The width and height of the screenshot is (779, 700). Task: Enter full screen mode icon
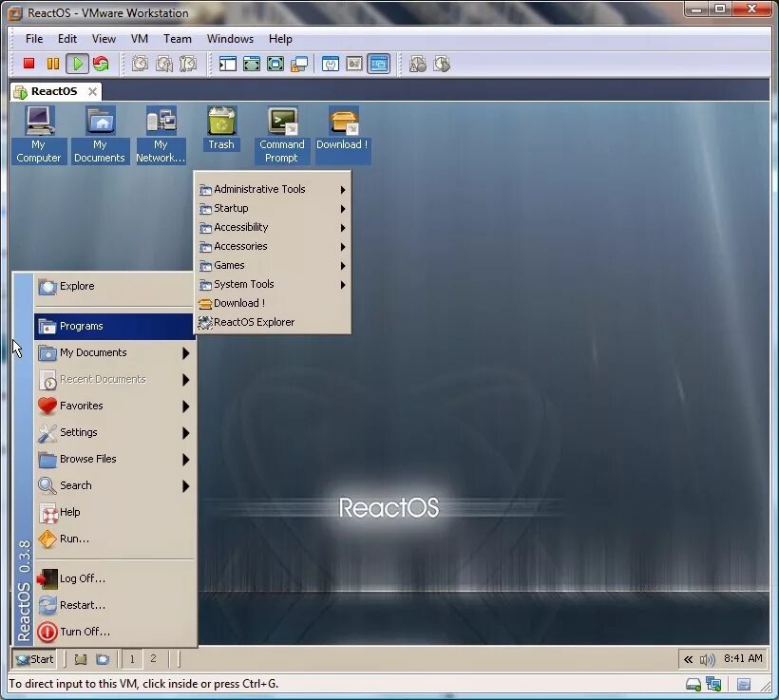tap(275, 64)
